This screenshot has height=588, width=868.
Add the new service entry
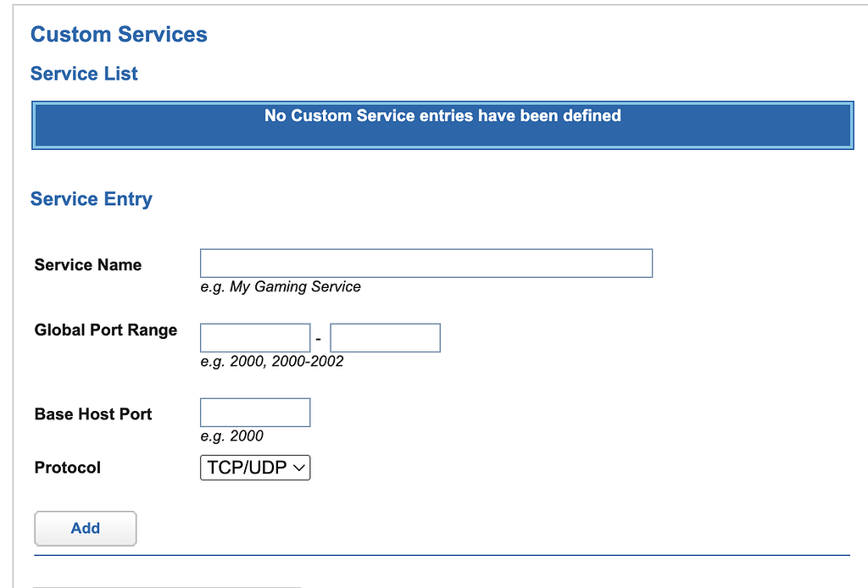tap(85, 528)
